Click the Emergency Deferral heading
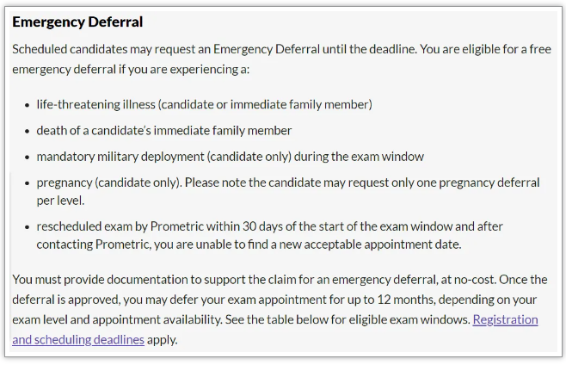Image resolution: width=566 pixels, height=365 pixels. coord(78,22)
